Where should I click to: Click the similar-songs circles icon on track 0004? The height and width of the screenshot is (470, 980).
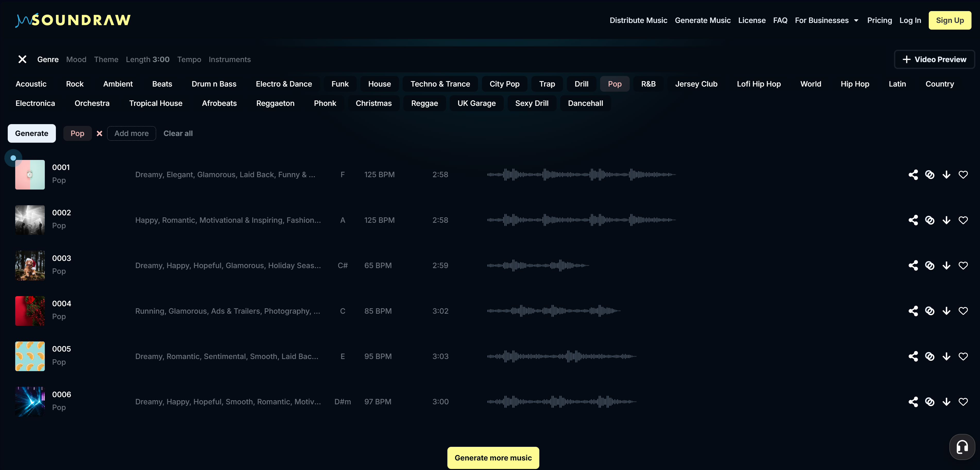pyautogui.click(x=930, y=311)
